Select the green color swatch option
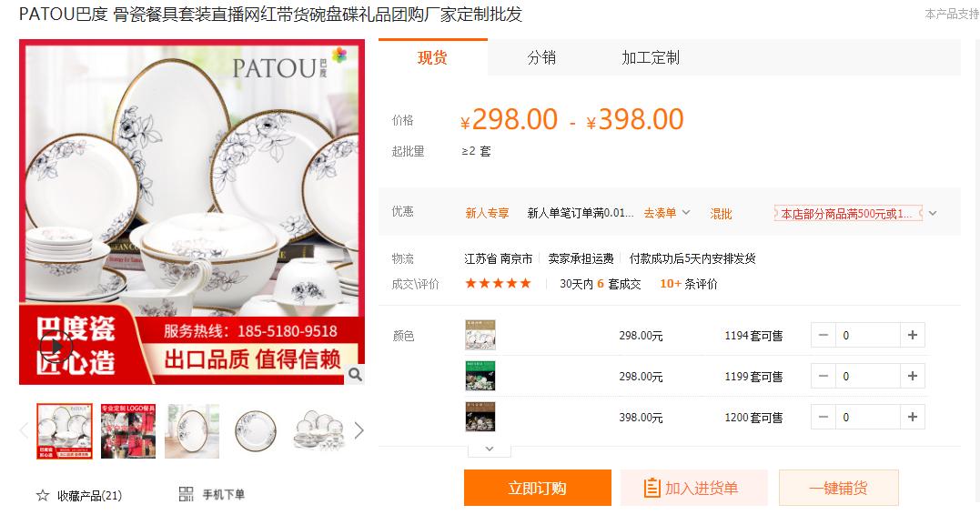980x515 pixels. pyautogui.click(x=480, y=377)
